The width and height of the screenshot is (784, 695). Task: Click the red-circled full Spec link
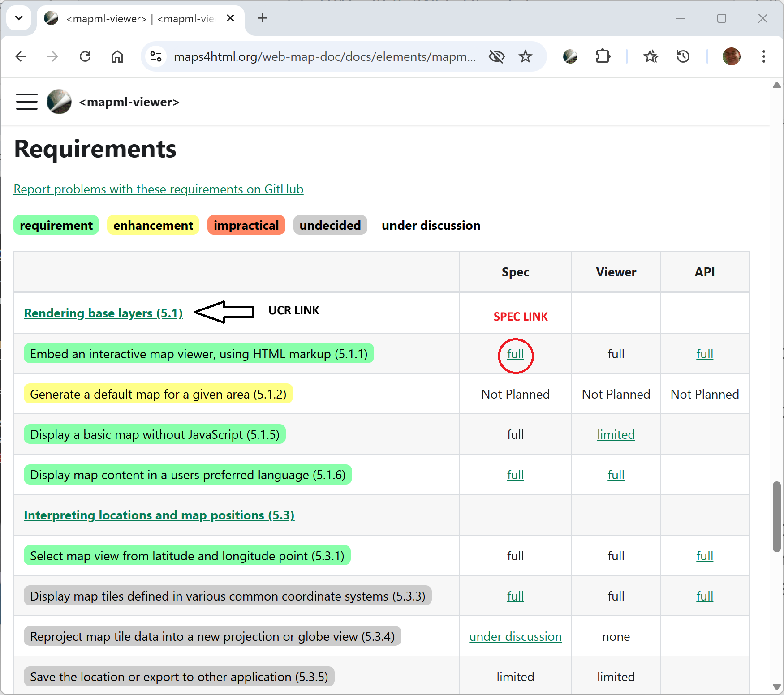pos(515,354)
